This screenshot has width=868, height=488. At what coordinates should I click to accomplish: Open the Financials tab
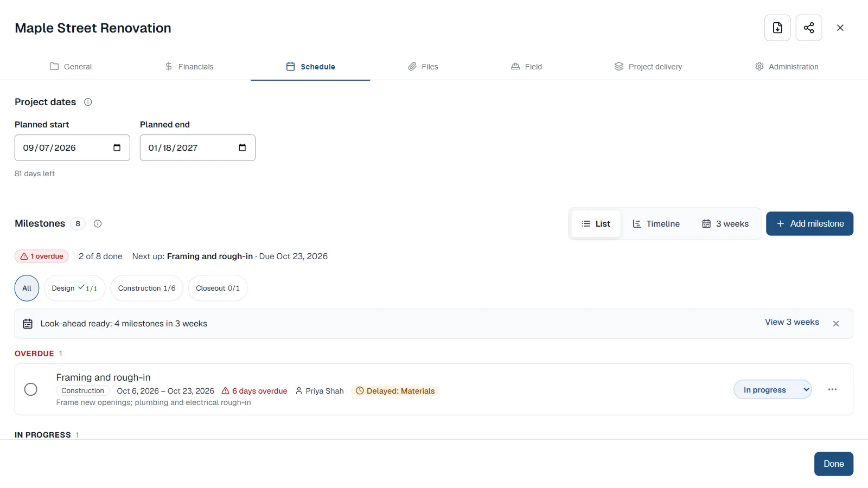click(189, 67)
